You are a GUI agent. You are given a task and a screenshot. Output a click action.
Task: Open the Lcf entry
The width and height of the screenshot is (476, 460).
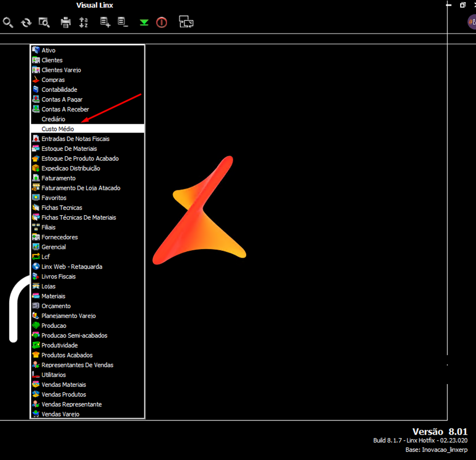pos(87,257)
